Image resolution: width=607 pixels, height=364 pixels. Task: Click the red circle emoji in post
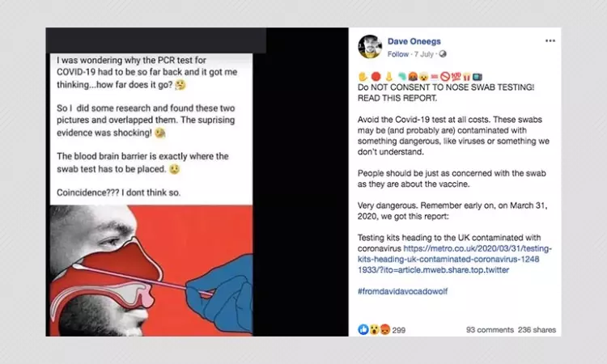pyautogui.click(x=376, y=77)
